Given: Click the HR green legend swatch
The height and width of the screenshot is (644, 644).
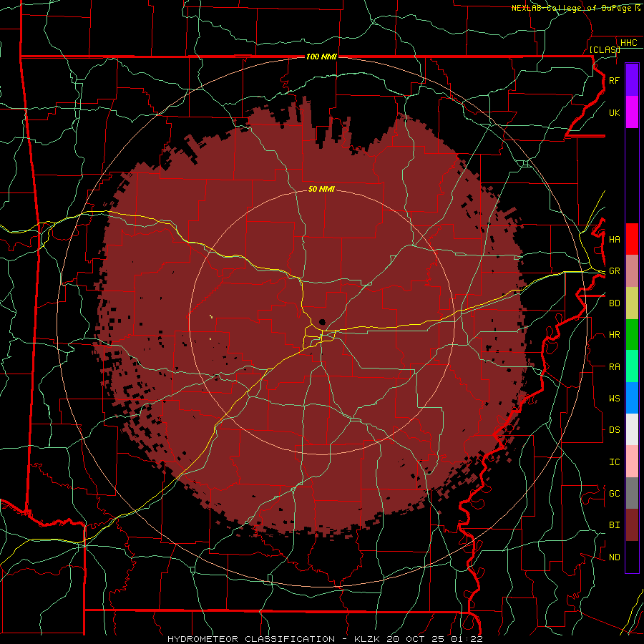Looking at the screenshot, I should [x=632, y=335].
